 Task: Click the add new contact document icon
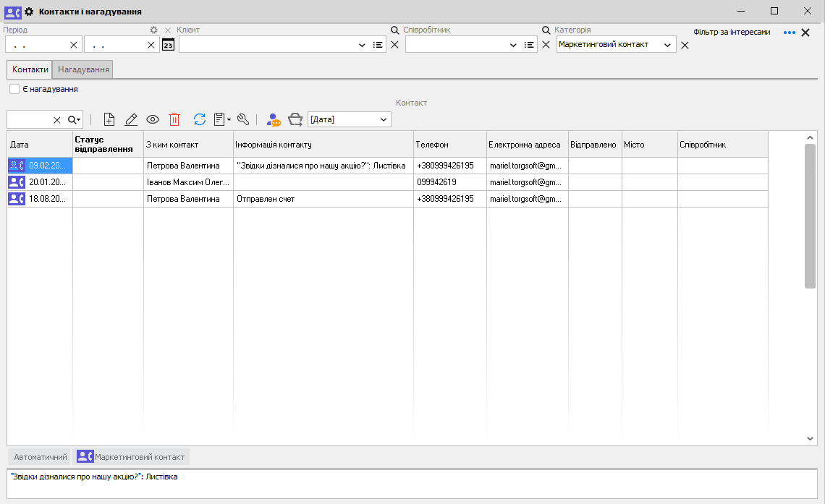109,119
